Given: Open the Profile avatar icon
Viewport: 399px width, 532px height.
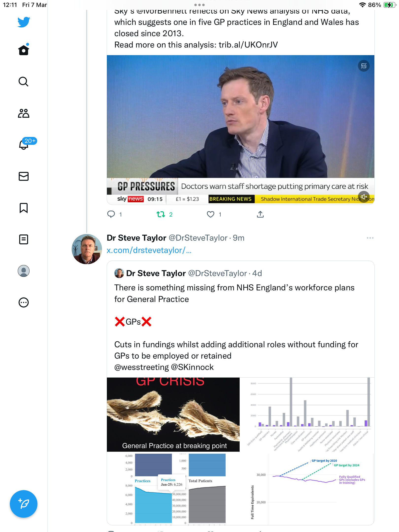Looking at the screenshot, I should pyautogui.click(x=24, y=271).
